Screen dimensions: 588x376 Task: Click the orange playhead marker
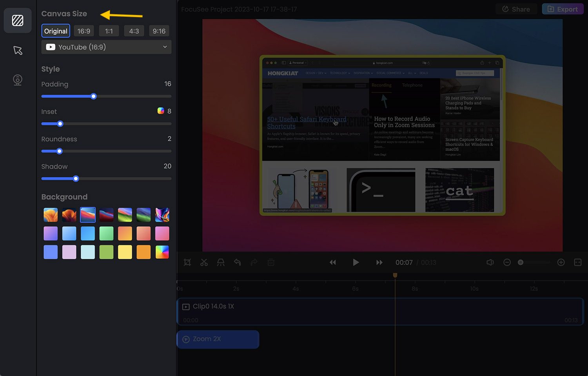pyautogui.click(x=395, y=275)
